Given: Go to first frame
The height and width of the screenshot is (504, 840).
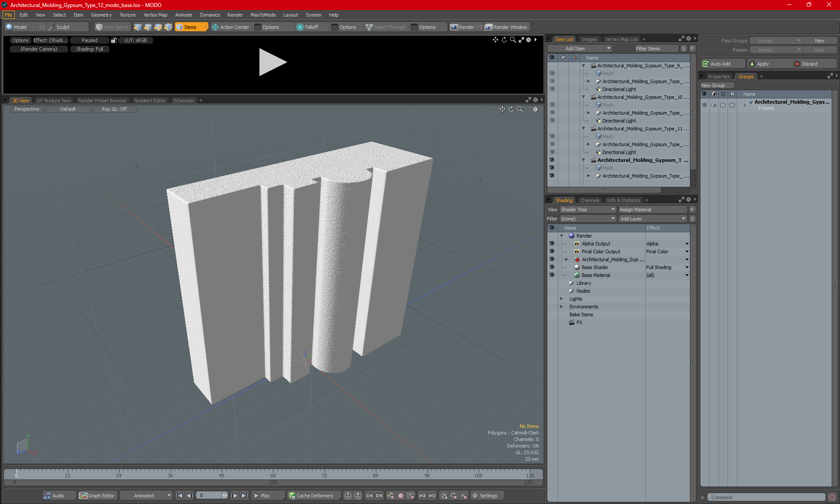Looking at the screenshot, I should (x=179, y=496).
